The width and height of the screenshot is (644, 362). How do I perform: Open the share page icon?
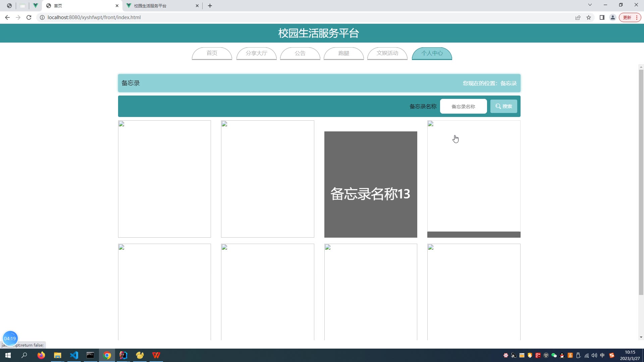(578, 17)
